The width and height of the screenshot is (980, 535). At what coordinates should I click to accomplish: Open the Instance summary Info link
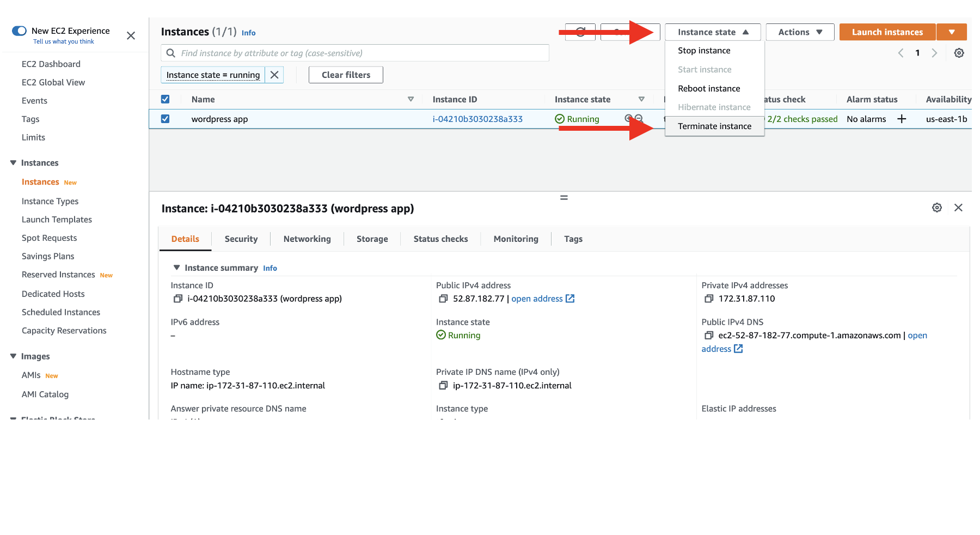tap(270, 268)
